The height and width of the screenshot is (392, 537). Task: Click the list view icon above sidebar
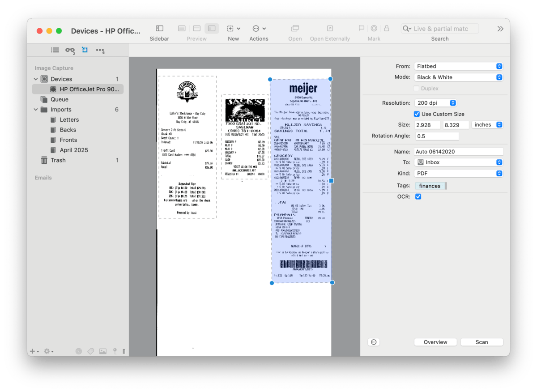click(55, 50)
